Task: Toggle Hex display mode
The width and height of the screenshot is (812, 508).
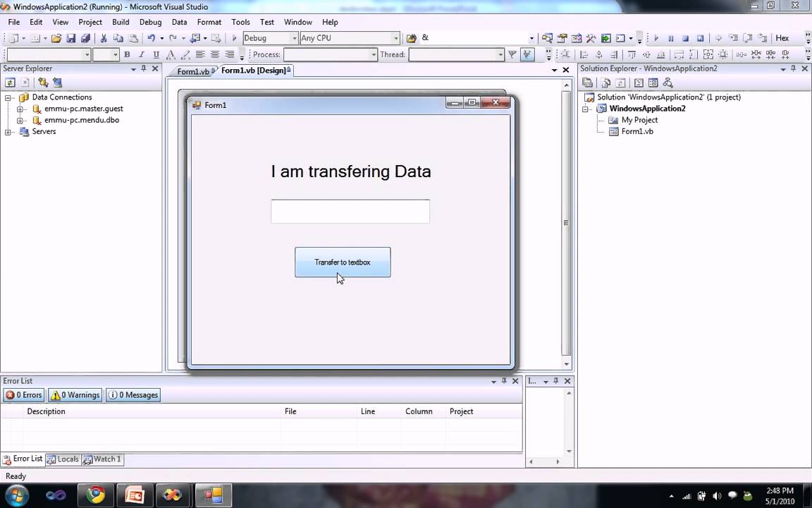Action: click(x=782, y=38)
